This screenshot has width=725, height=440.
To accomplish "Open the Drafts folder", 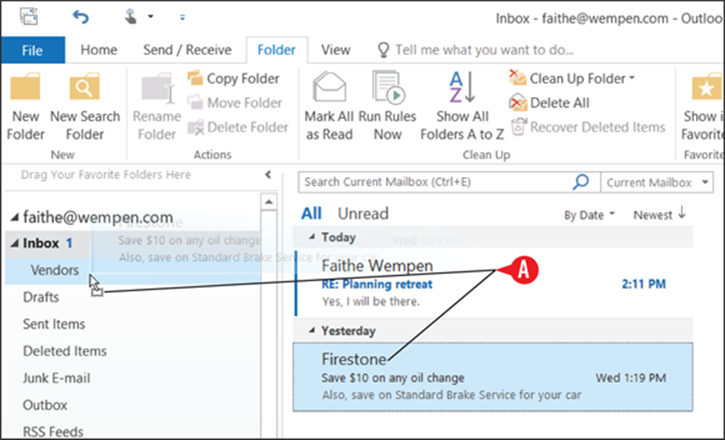I will point(41,297).
